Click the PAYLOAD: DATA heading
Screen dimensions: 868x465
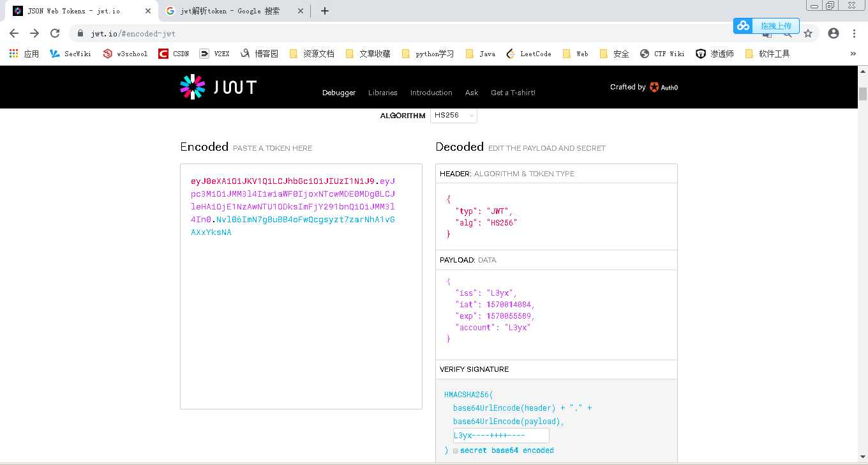[x=468, y=260]
